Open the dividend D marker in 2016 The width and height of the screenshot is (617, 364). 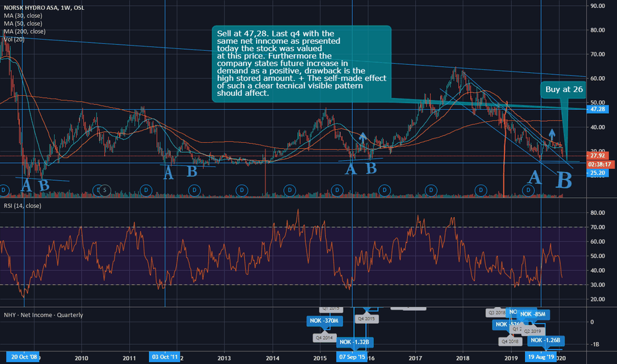coord(384,190)
